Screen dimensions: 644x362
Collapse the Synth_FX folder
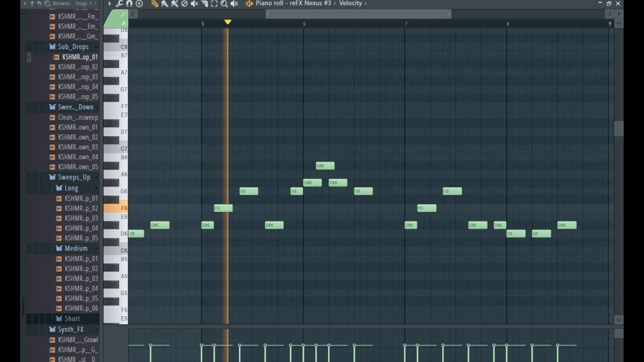[70, 330]
